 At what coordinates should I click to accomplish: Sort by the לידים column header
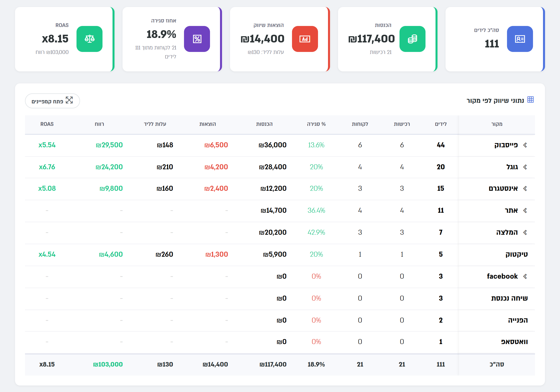[x=441, y=124]
